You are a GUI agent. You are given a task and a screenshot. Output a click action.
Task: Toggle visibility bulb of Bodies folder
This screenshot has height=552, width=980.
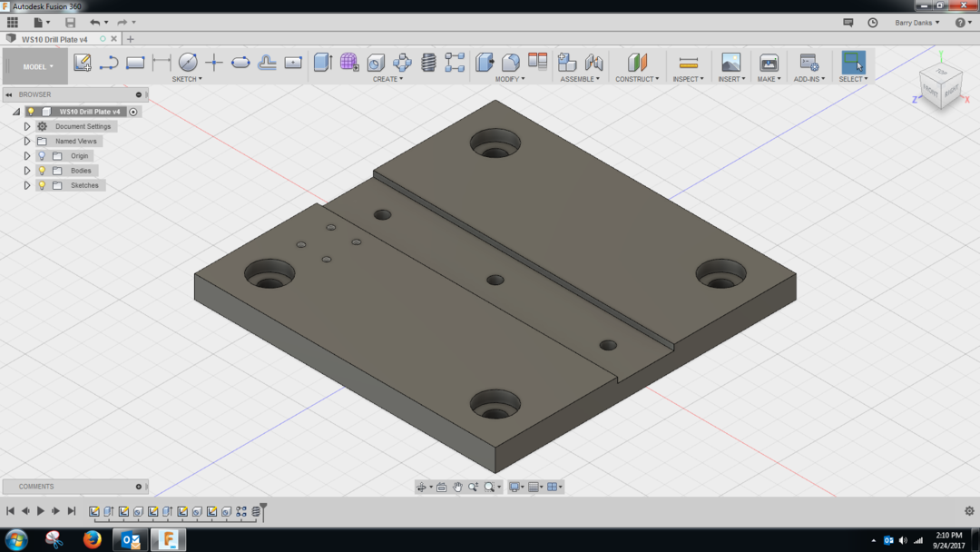pos(42,171)
